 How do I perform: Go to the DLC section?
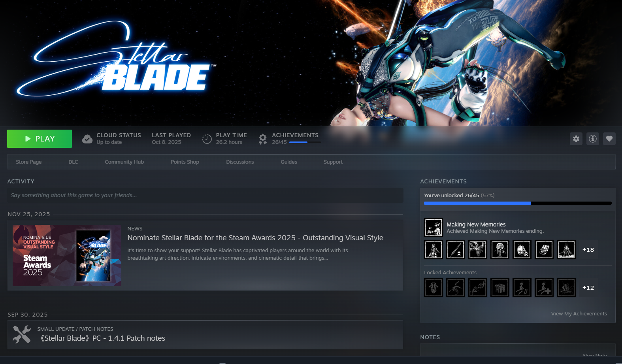pos(73,162)
